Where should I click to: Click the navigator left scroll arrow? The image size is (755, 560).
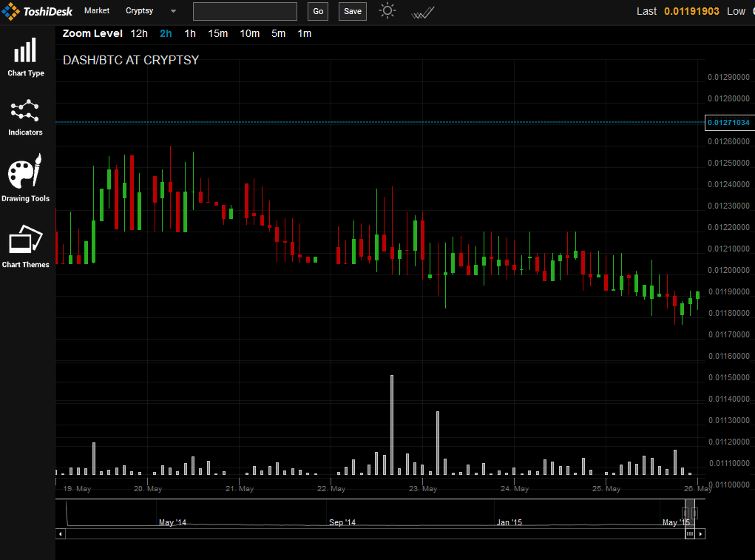click(60, 533)
